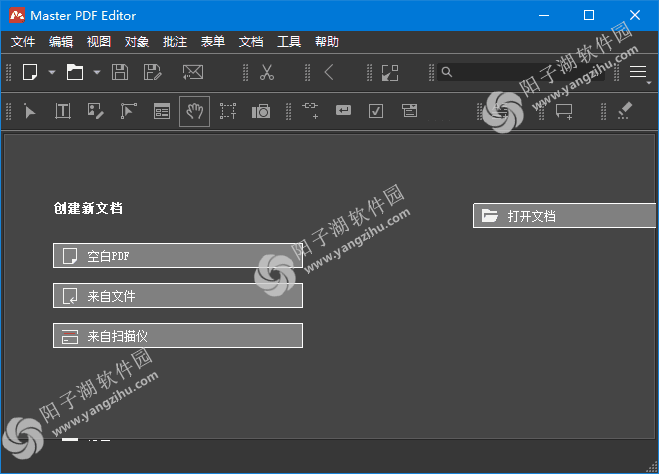Click into the toolbar search field
659x474 pixels.
click(521, 72)
